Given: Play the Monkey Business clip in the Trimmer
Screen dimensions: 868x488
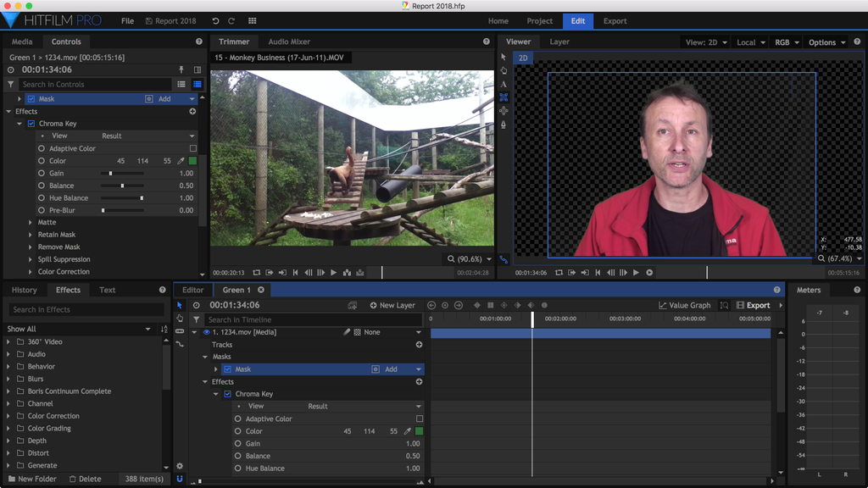Looking at the screenshot, I should [334, 273].
